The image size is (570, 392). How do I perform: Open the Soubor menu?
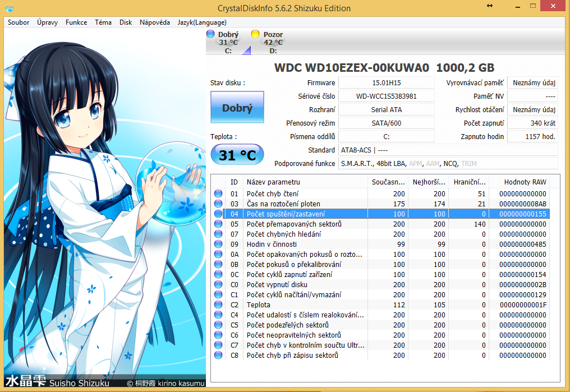coord(19,22)
